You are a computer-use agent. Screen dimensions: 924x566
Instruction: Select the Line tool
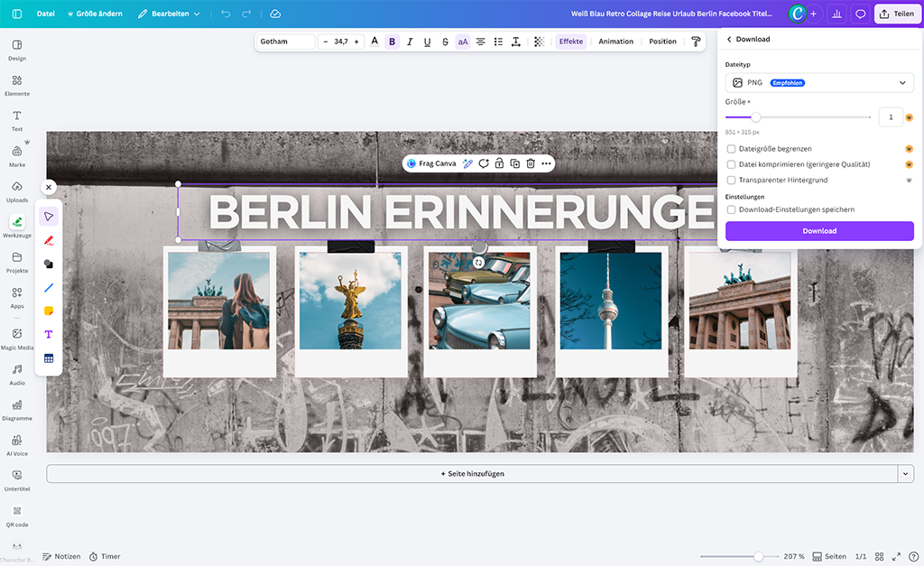49,287
